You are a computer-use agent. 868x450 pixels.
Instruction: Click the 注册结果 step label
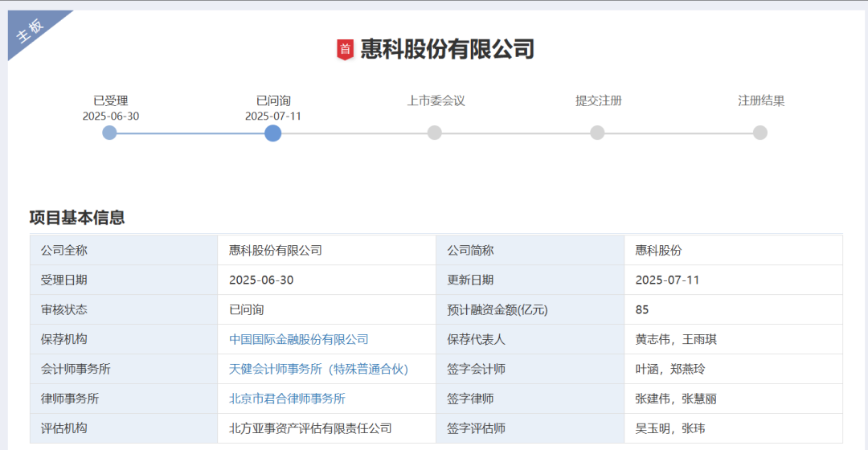pos(761,100)
